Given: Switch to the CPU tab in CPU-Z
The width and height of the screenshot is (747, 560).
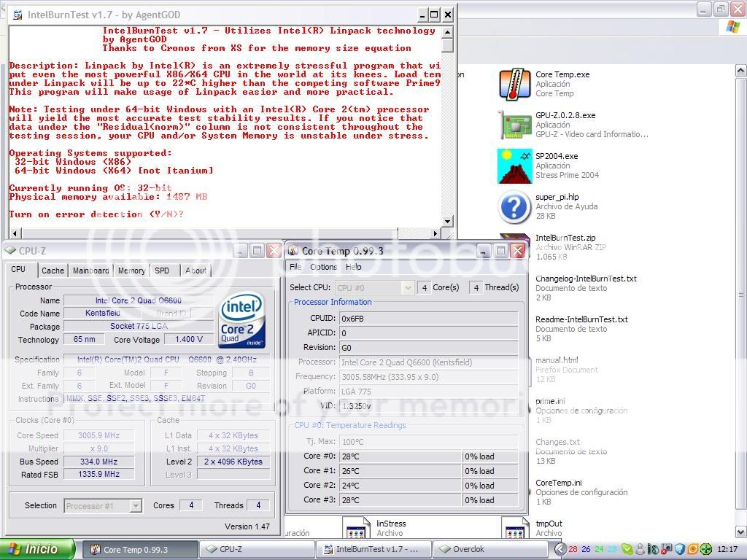Looking at the screenshot, I should [18, 270].
